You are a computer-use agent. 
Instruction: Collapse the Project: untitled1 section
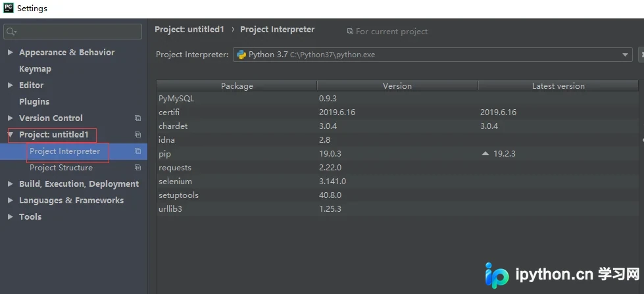pos(11,135)
